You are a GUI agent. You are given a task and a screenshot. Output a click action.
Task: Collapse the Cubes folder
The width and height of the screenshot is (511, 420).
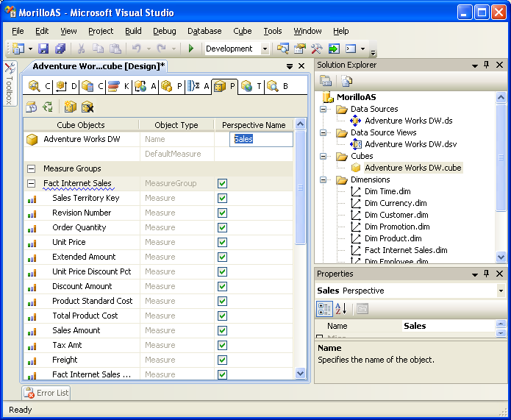point(323,156)
